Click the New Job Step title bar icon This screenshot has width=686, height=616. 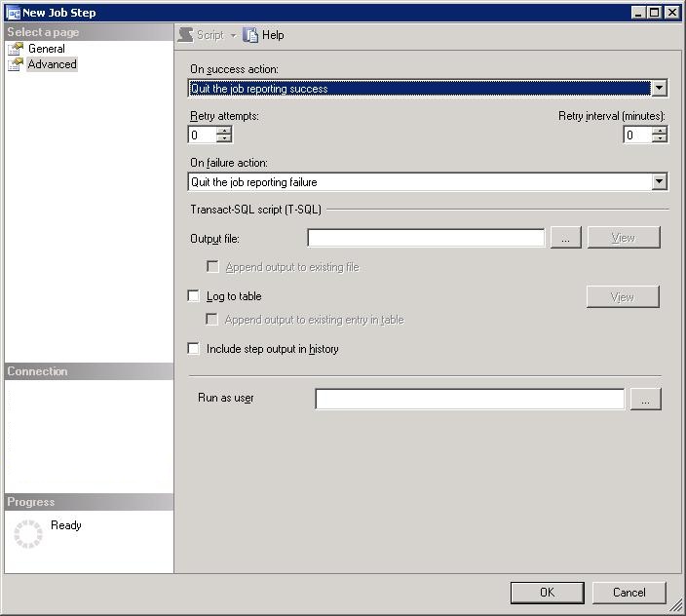(13, 13)
